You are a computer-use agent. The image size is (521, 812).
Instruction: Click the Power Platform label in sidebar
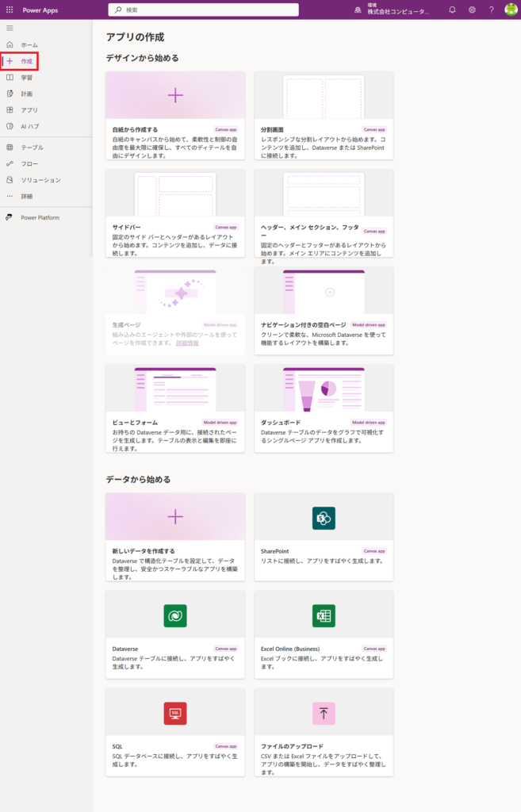point(40,217)
